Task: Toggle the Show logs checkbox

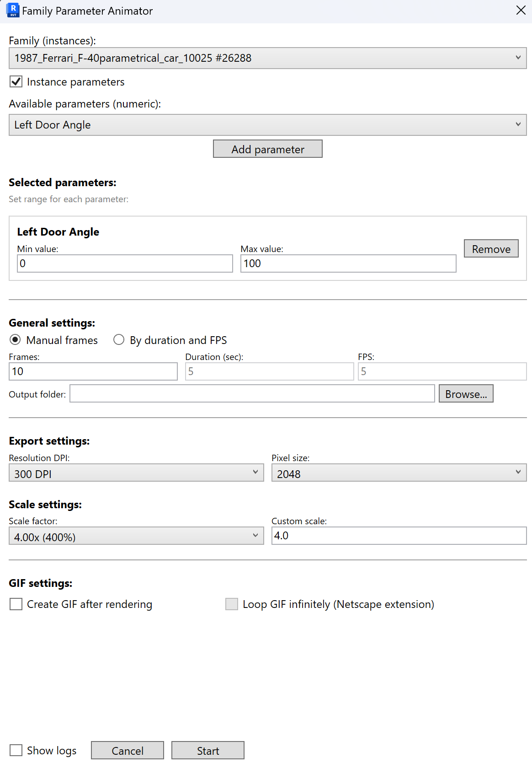Action: (16, 750)
